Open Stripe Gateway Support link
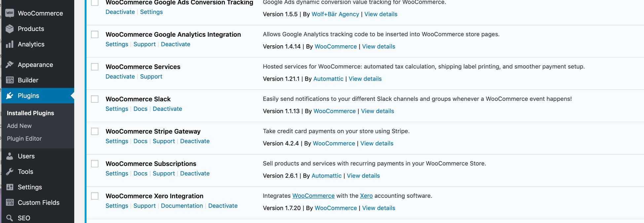This screenshot has height=223, width=644. (x=163, y=141)
